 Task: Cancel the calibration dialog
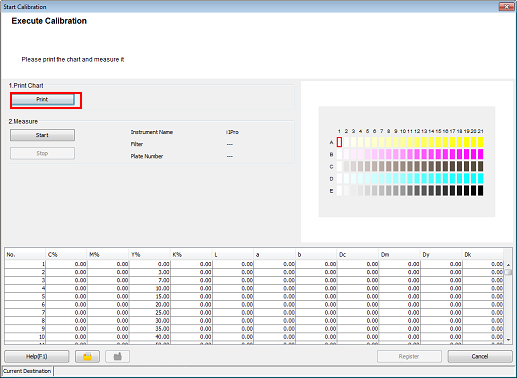[x=480, y=356]
